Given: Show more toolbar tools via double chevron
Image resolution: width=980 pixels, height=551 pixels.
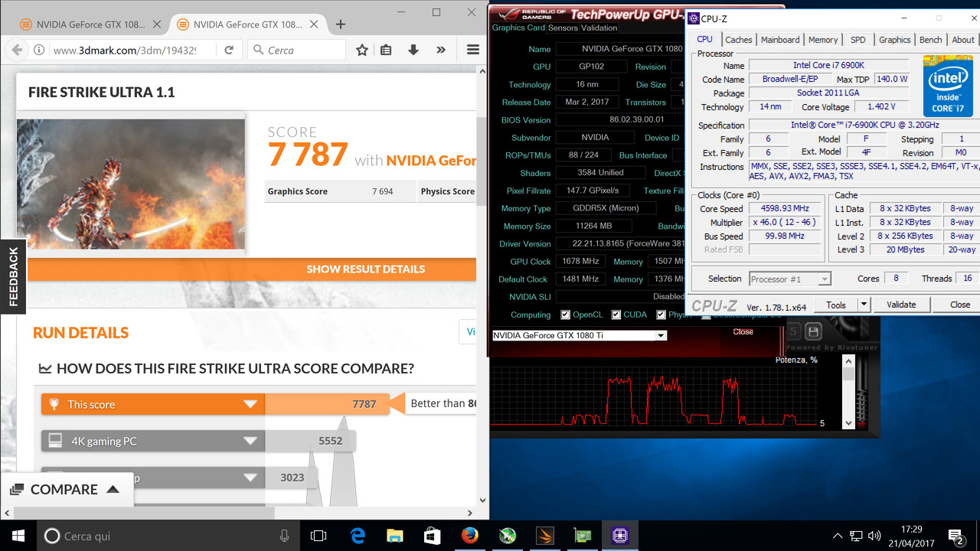Looking at the screenshot, I should click(441, 50).
